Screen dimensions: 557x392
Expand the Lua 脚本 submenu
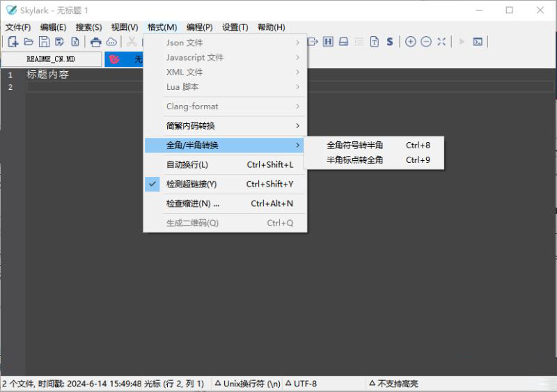point(225,87)
